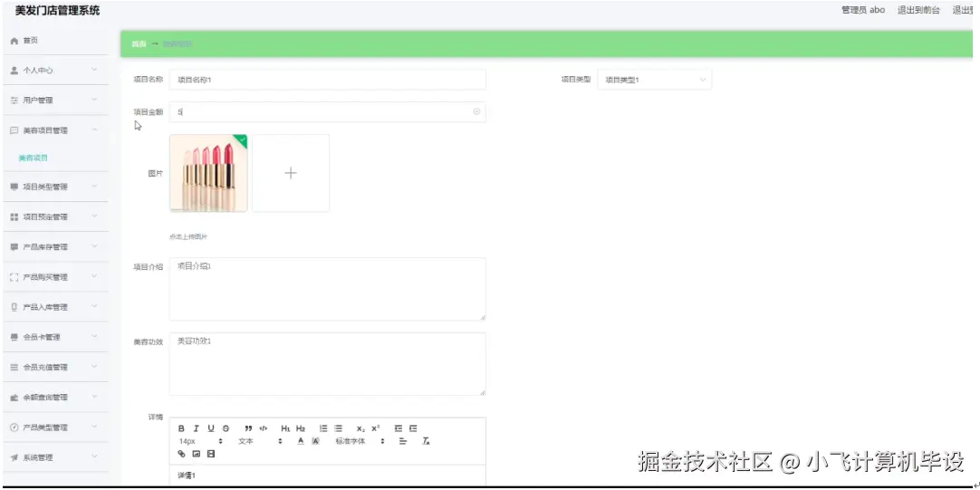The width and height of the screenshot is (980, 490).
Task: Apply heading H2 style
Action: point(301,428)
